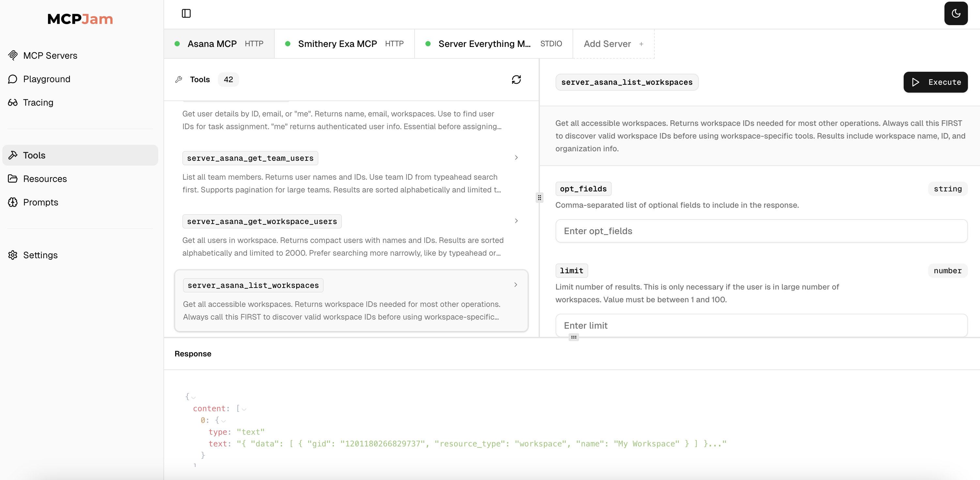
Task: Open the Resources section
Action: (45, 179)
